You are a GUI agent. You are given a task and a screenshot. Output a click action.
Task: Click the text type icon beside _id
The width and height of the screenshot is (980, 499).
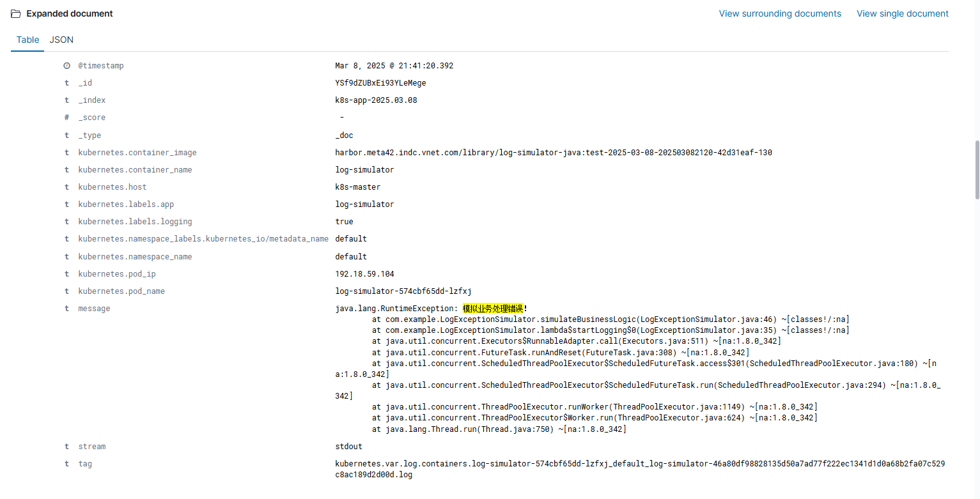[x=66, y=83]
